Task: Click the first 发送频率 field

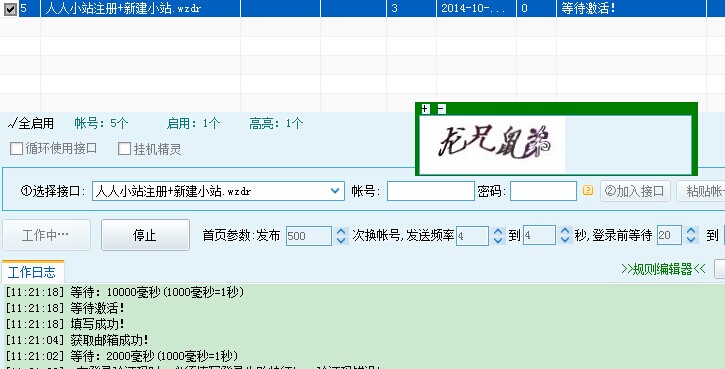Action: (472, 236)
